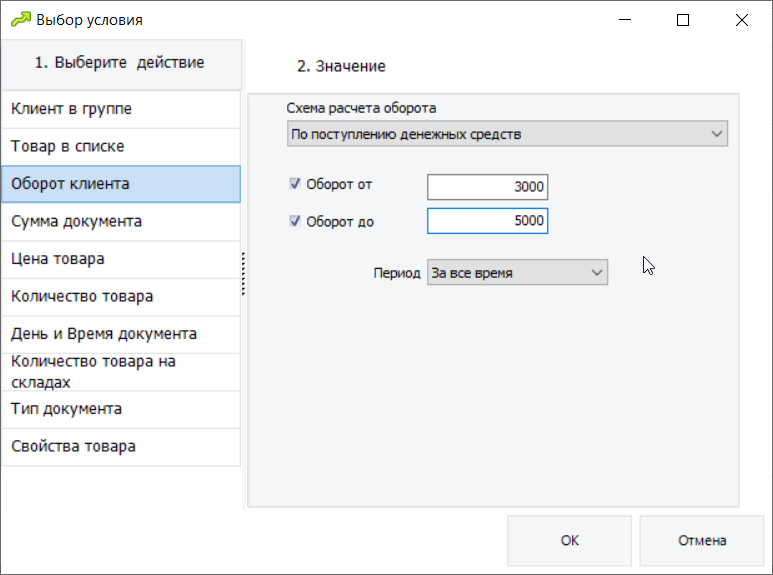Viewport: 773px width, 575px height.
Task: Choose 'День и Время документа' item
Action: (x=121, y=334)
